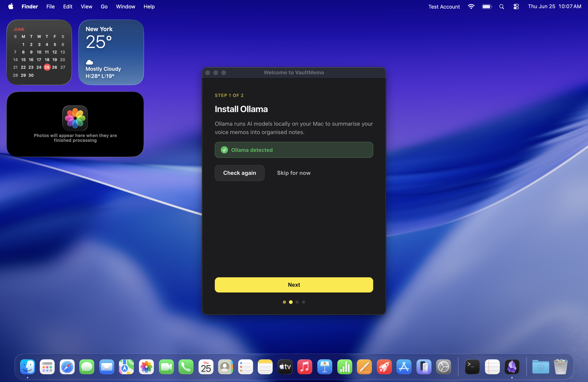This screenshot has height=382, width=588.
Task: Open Phone app from the Dock
Action: click(x=186, y=367)
